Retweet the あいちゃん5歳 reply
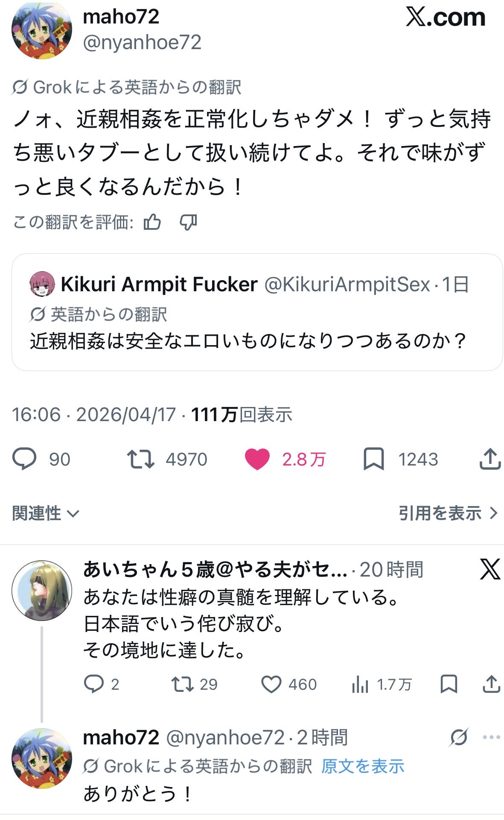The image size is (504, 820). point(181,685)
